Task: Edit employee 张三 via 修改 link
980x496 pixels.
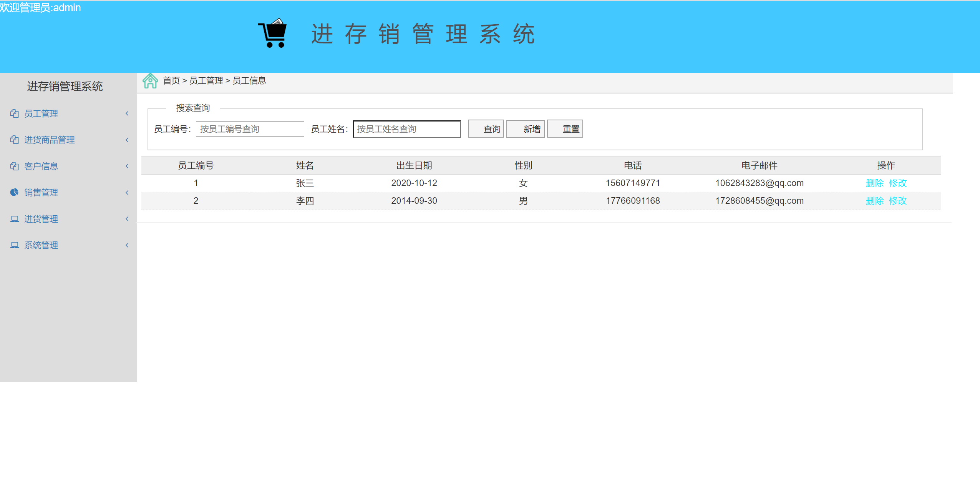Action: pos(898,183)
